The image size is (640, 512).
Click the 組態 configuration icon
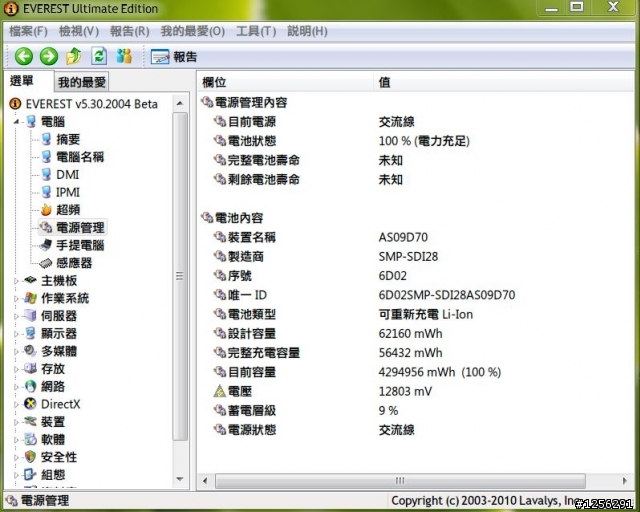click(31, 474)
